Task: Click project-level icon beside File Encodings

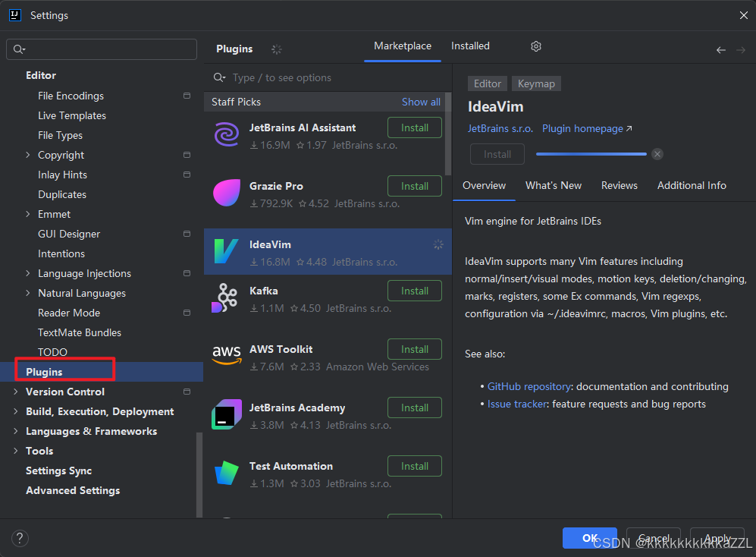Action: 187,96
